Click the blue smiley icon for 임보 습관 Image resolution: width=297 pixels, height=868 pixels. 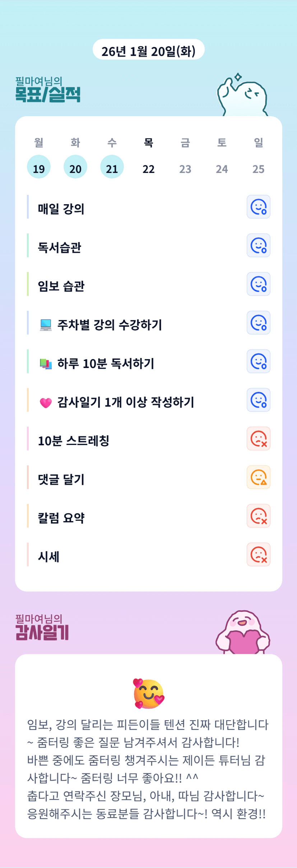(x=258, y=284)
